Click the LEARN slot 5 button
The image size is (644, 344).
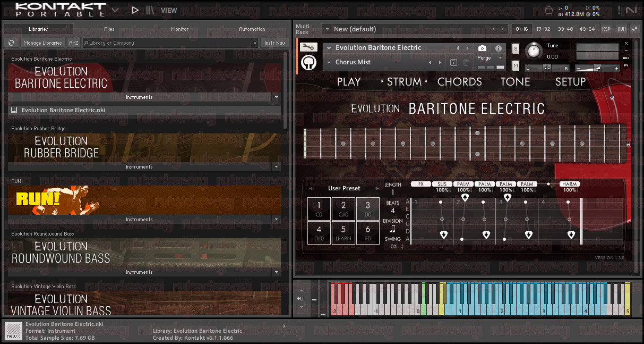[x=344, y=232]
